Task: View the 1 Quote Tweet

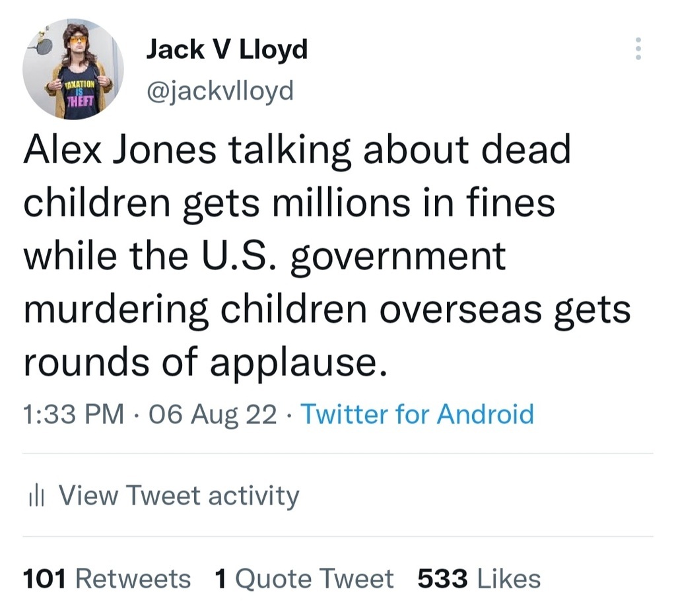Action: pos(304,578)
